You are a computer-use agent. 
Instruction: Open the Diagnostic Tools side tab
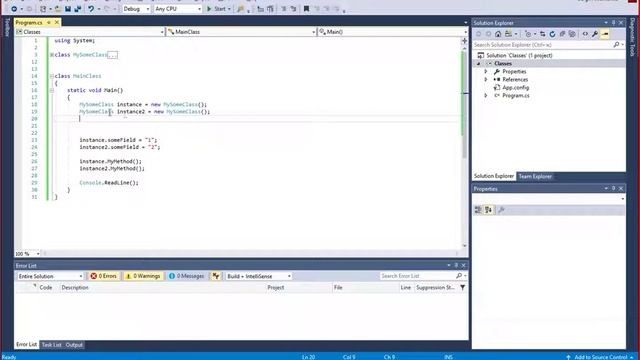click(x=633, y=37)
